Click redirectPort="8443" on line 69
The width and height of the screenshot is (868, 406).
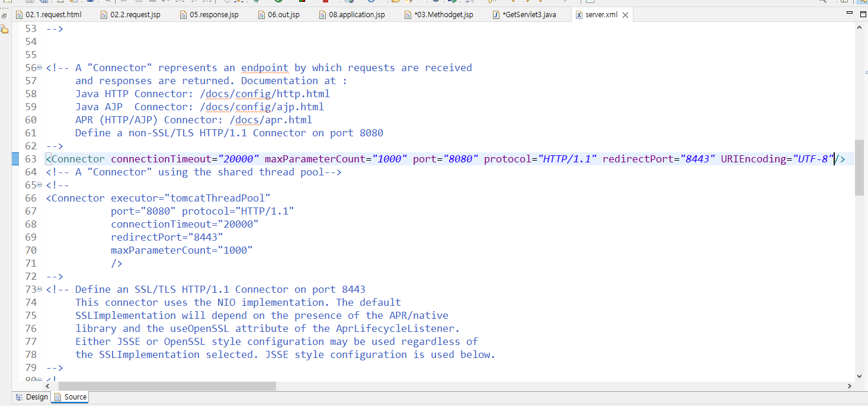167,237
